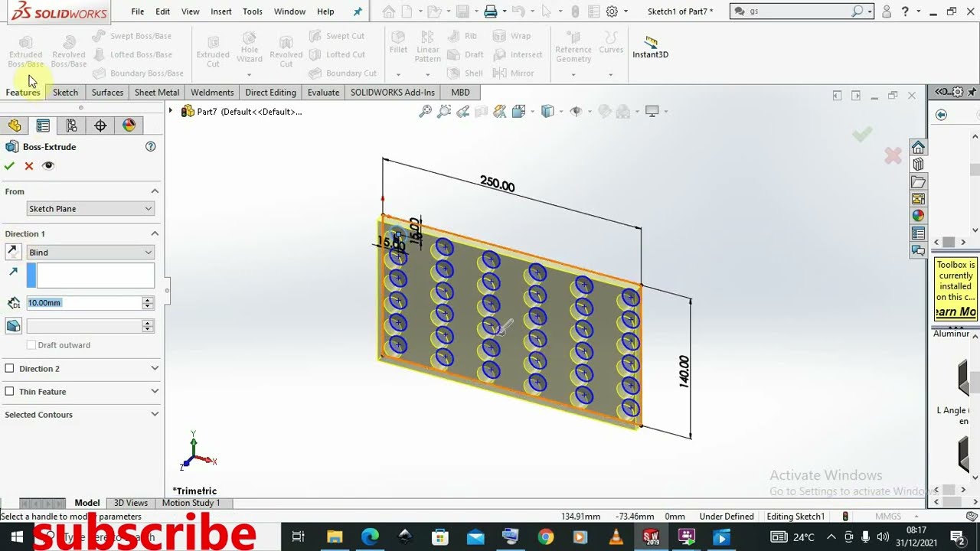The height and width of the screenshot is (551, 980).
Task: Open PropertyManager tab icon
Action: pos(43,126)
